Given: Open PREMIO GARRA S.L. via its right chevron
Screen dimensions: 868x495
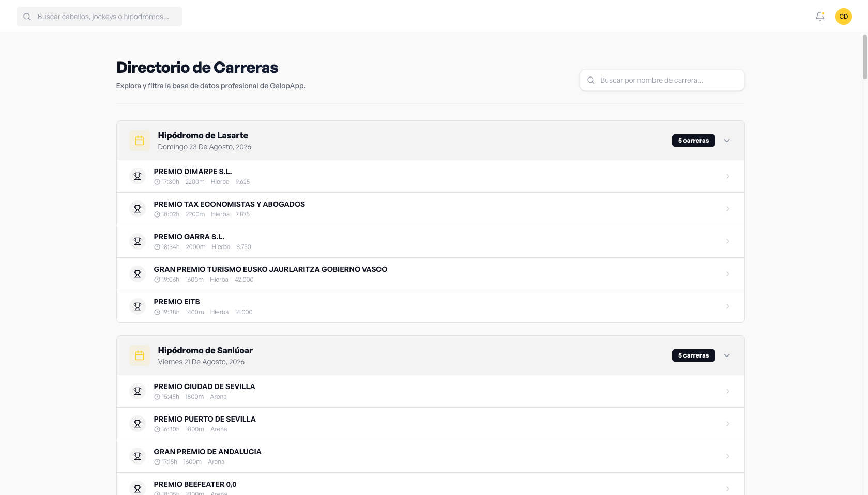Looking at the screenshot, I should pyautogui.click(x=728, y=241).
